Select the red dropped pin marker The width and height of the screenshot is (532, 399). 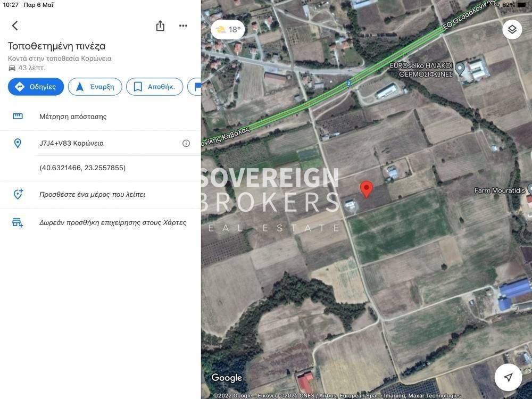(x=366, y=189)
